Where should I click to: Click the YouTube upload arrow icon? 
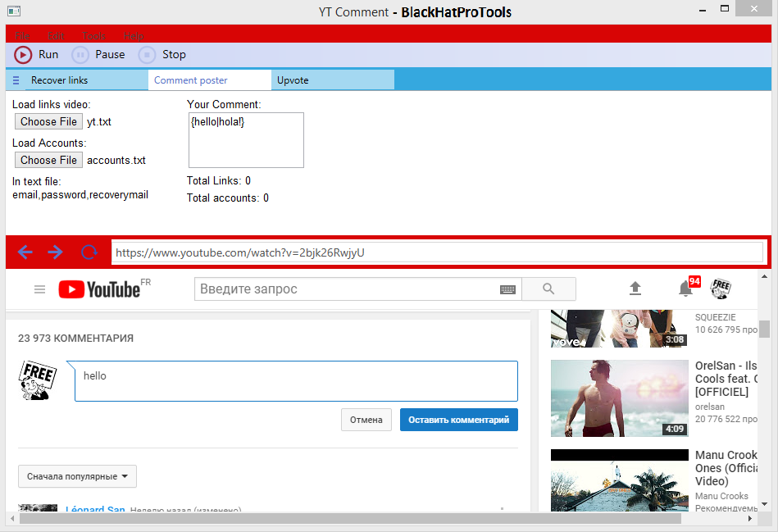(635, 289)
